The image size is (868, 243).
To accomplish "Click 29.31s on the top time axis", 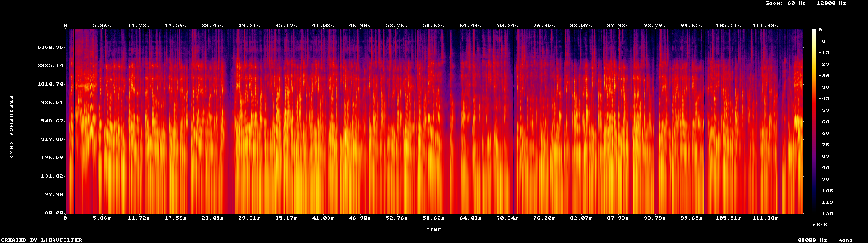I will [249, 25].
